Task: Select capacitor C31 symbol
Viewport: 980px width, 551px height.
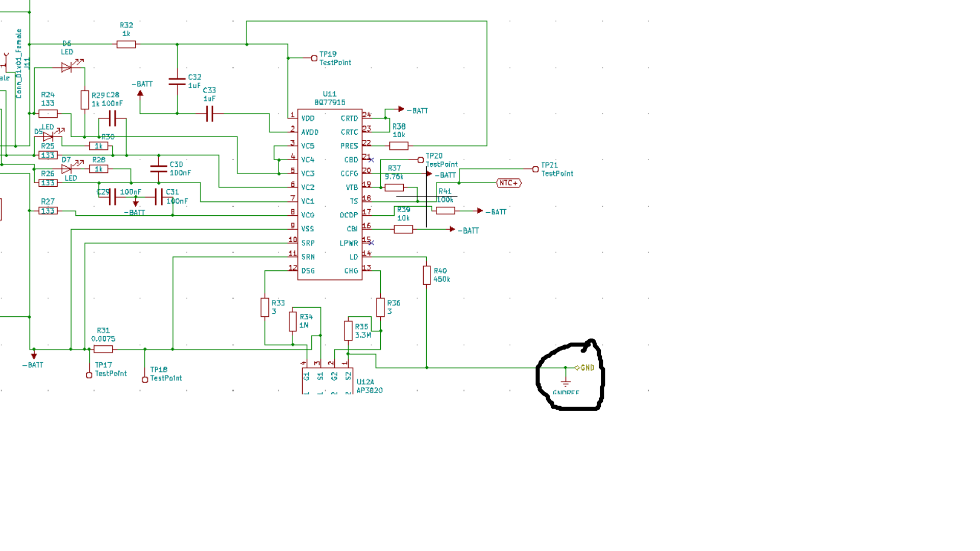Action: coord(159,197)
